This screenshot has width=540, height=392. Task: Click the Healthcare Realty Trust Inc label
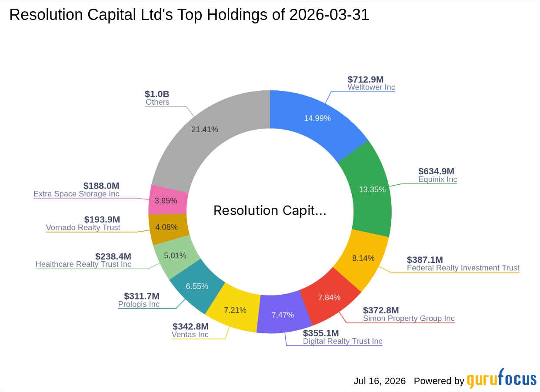point(83,264)
